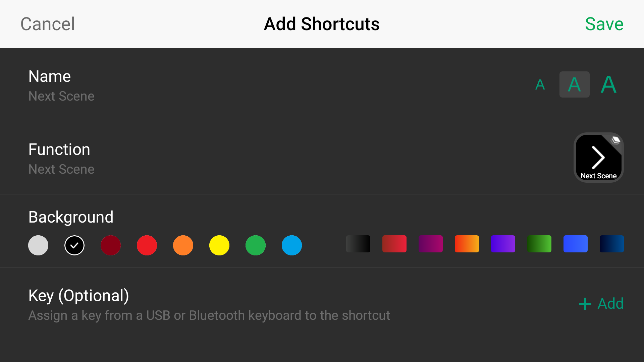Select the black gradient background square
The height and width of the screenshot is (362, 644).
(358, 244)
